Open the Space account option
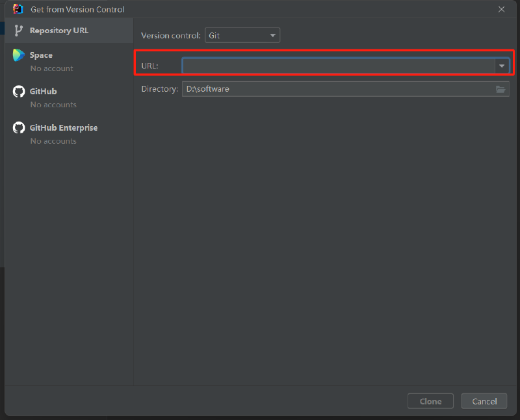Viewport: 520px width, 420px height. (x=69, y=61)
